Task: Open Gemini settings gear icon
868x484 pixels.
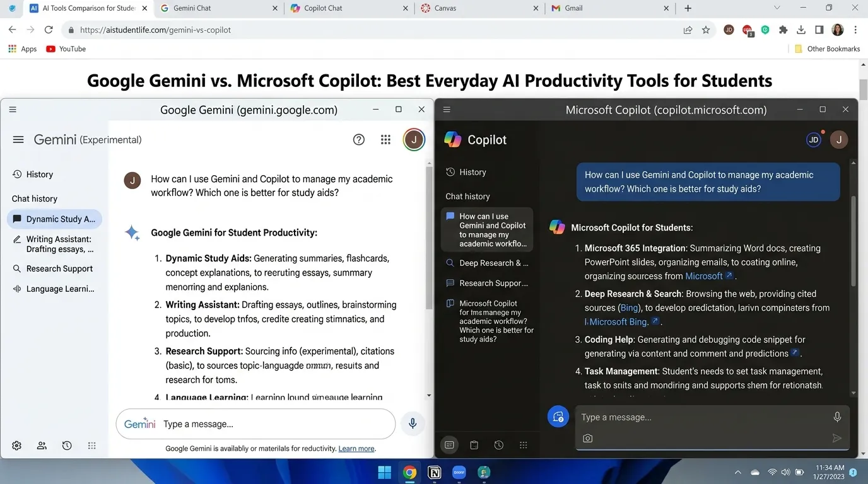Action: click(17, 446)
